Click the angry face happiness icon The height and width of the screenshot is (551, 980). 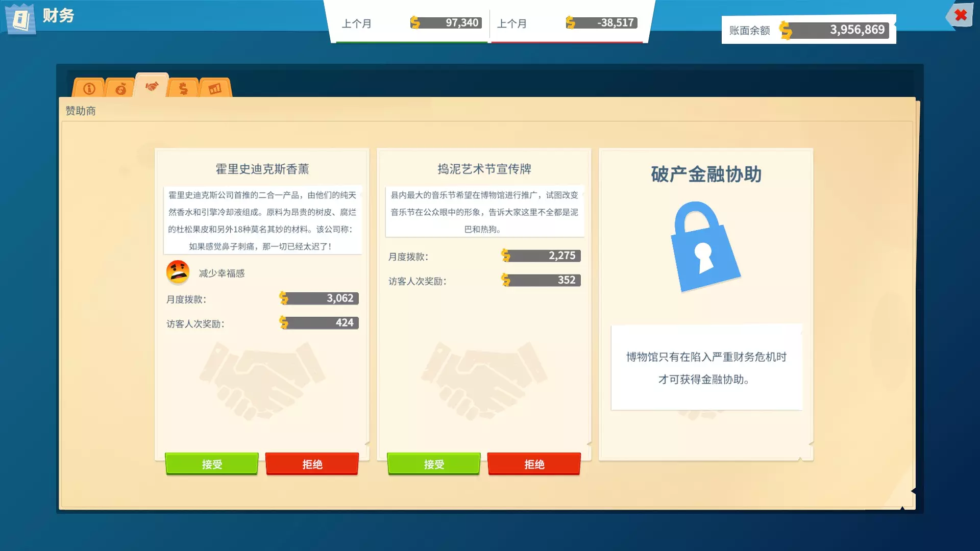click(178, 272)
